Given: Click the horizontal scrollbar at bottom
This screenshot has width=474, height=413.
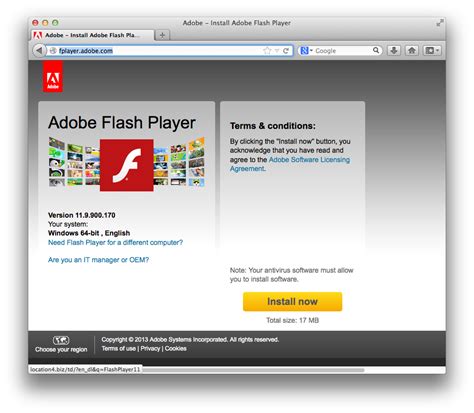Looking at the screenshot, I should 253,370.
